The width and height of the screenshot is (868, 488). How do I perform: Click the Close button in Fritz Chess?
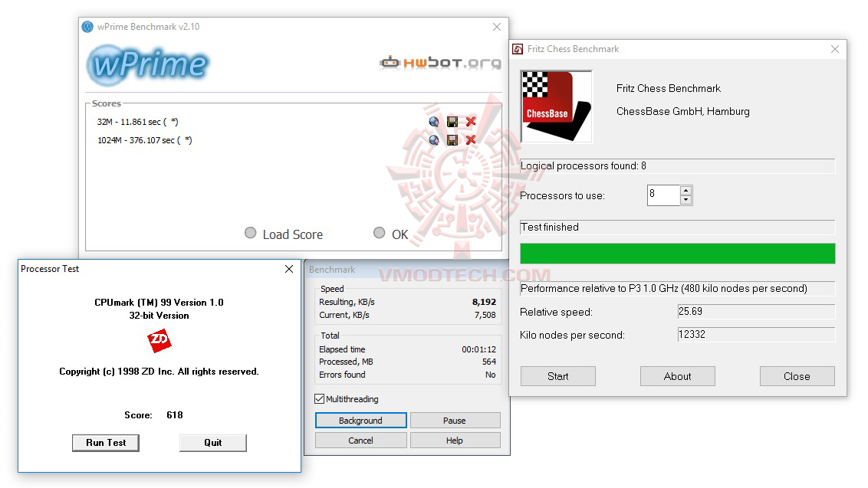pyautogui.click(x=797, y=376)
